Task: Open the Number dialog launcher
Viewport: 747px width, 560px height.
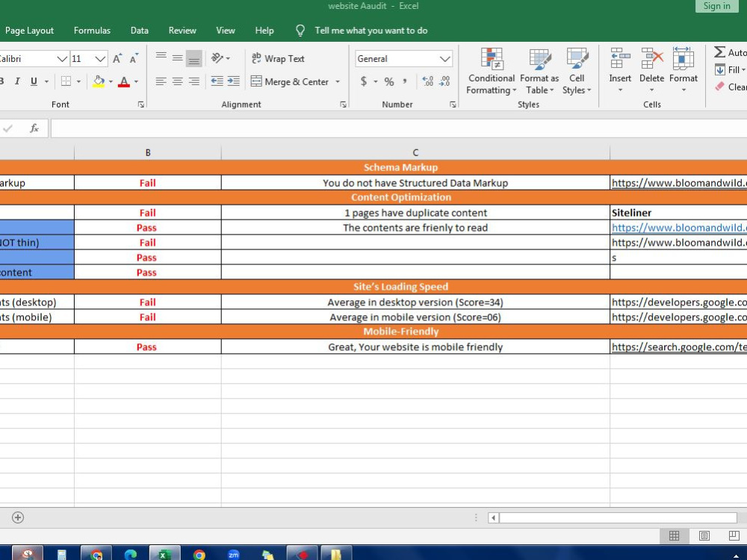Action: click(453, 105)
